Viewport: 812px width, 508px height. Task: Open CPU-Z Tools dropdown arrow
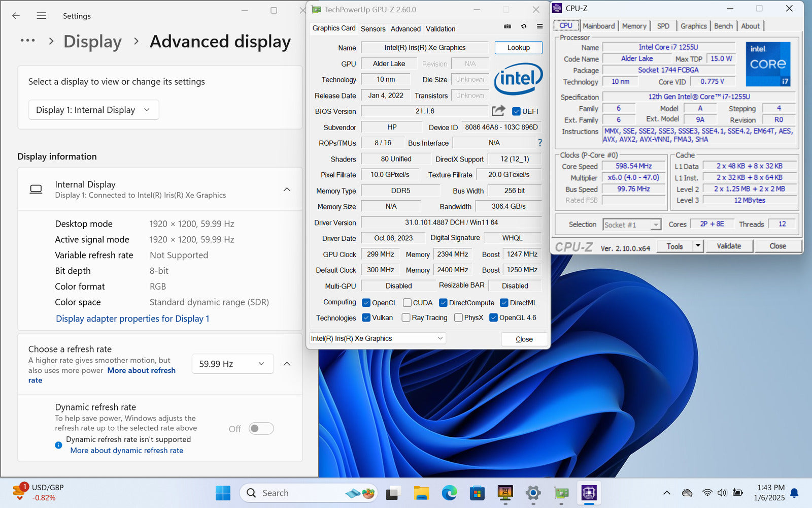tap(698, 246)
